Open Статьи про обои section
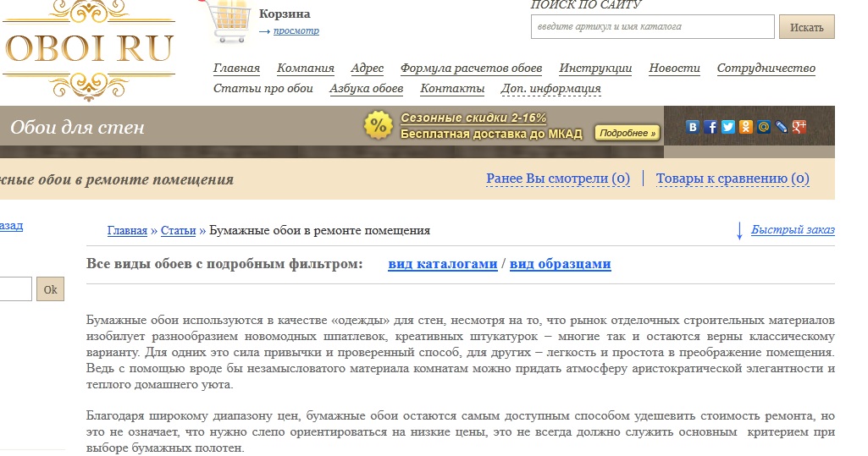Viewport: 868px width, 456px height. point(263,89)
